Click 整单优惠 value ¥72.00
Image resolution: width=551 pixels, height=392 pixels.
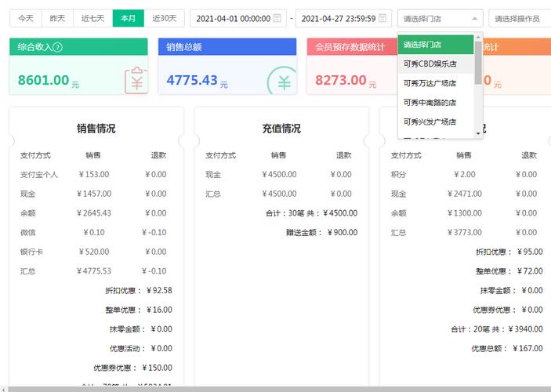coord(531,271)
